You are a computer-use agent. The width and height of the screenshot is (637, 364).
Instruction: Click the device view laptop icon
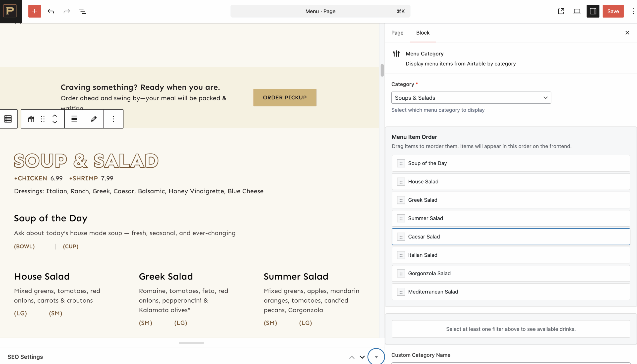tap(577, 11)
